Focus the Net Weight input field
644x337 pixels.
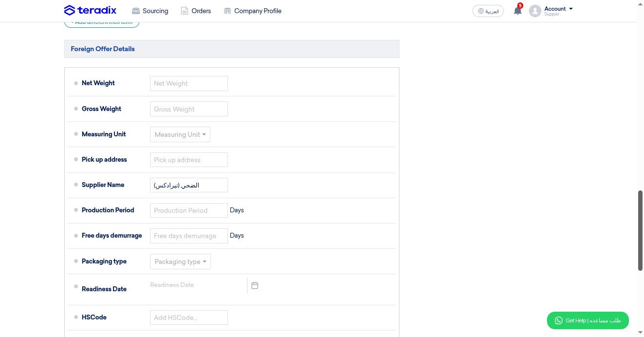click(189, 83)
